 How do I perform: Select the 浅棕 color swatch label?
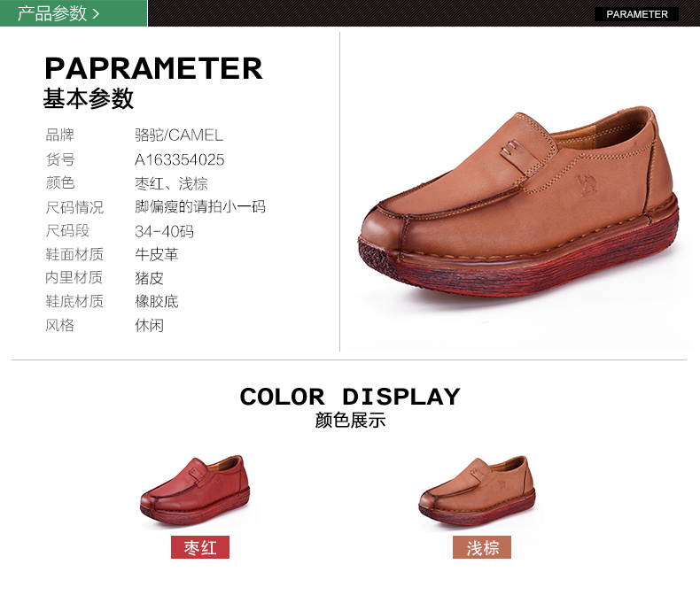pyautogui.click(x=482, y=547)
